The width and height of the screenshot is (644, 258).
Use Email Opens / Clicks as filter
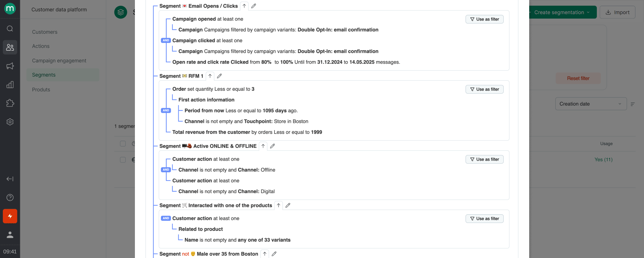click(x=484, y=19)
